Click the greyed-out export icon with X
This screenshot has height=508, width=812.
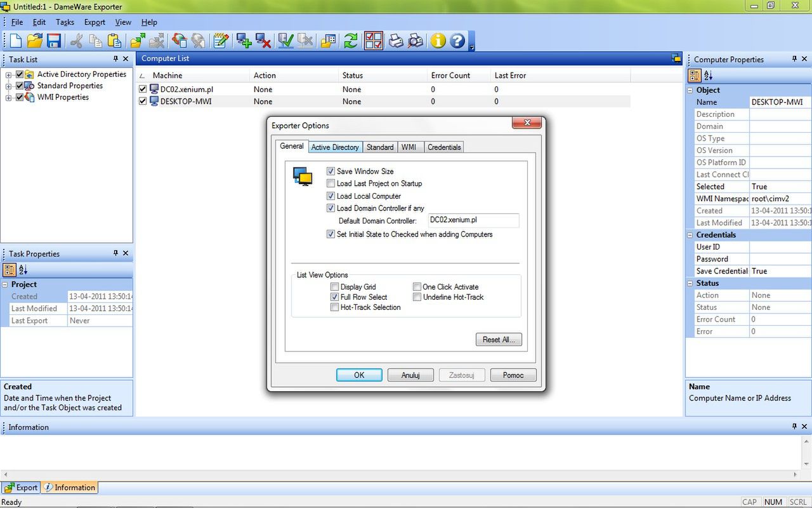point(157,41)
